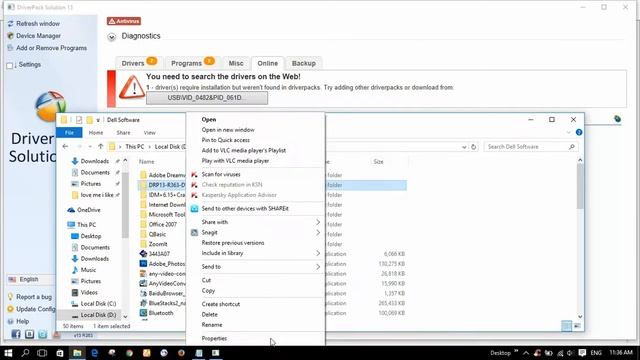Open the quick access toolbar dropdown arrow

point(98,120)
